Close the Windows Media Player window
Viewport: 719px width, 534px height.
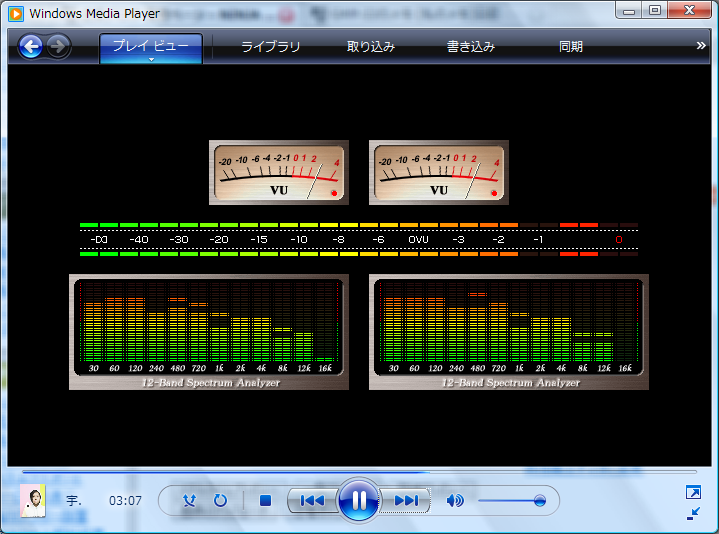pos(689,10)
